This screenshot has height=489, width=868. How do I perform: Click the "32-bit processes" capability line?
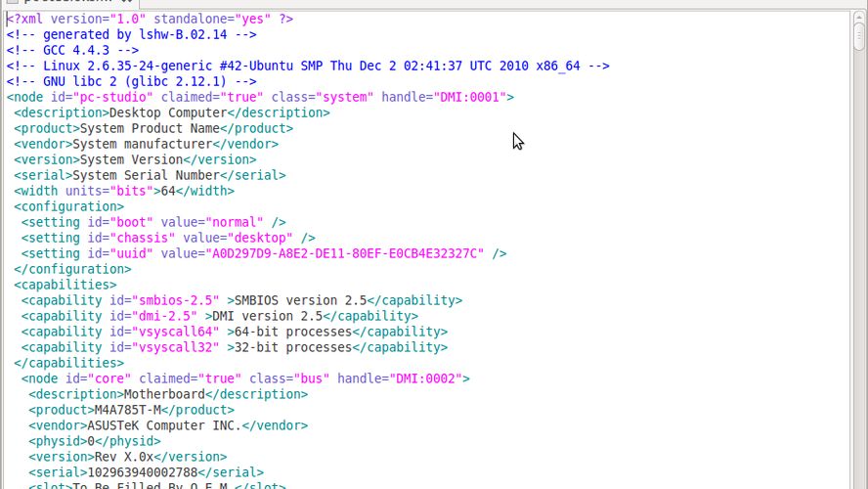235,347
